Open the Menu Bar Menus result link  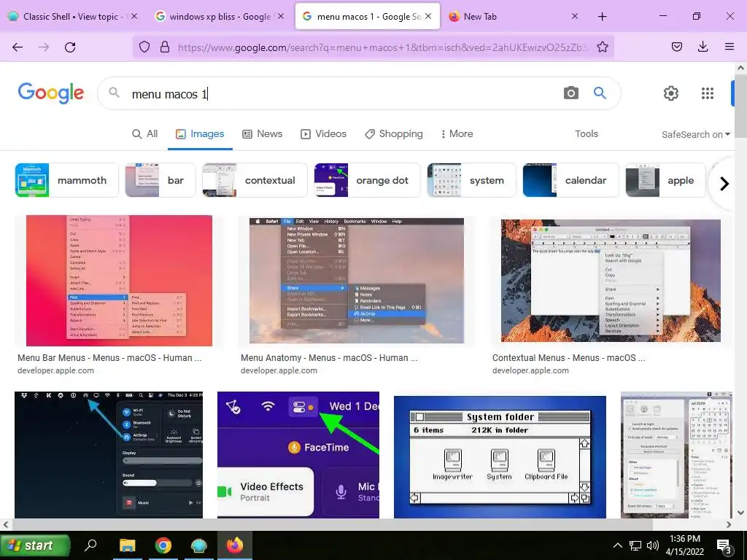(x=109, y=357)
